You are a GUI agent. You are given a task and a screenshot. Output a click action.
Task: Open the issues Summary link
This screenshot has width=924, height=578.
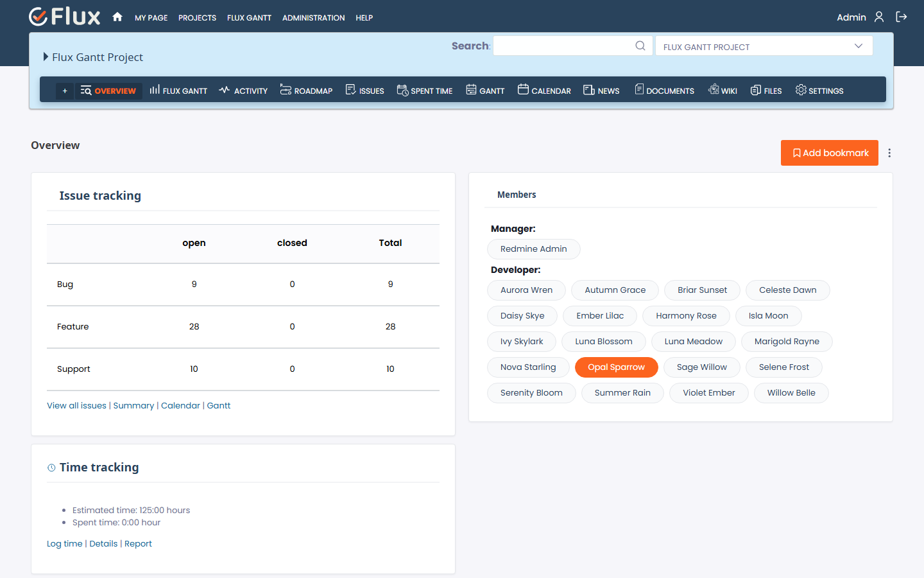[x=133, y=406]
